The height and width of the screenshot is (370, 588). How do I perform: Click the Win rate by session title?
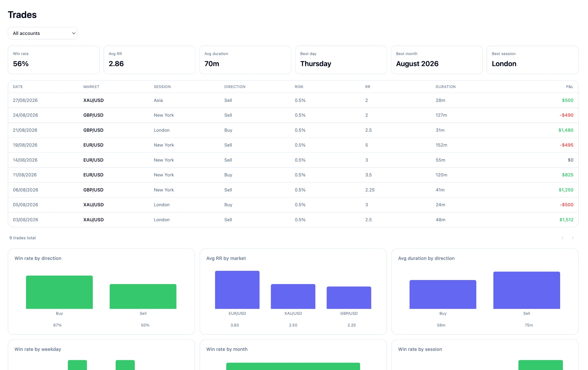click(420, 349)
